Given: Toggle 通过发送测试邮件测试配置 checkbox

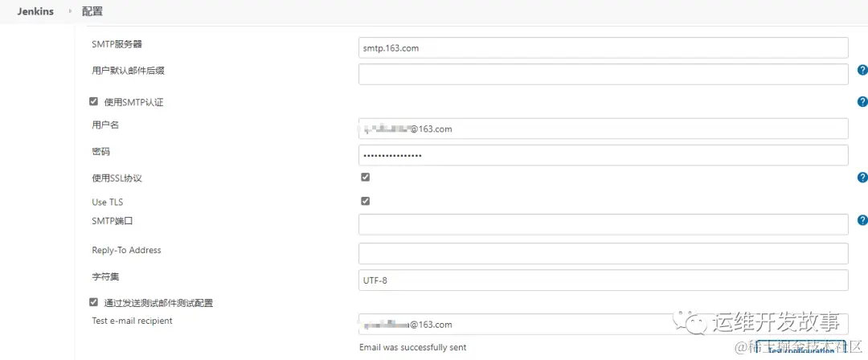Looking at the screenshot, I should pyautogui.click(x=93, y=302).
